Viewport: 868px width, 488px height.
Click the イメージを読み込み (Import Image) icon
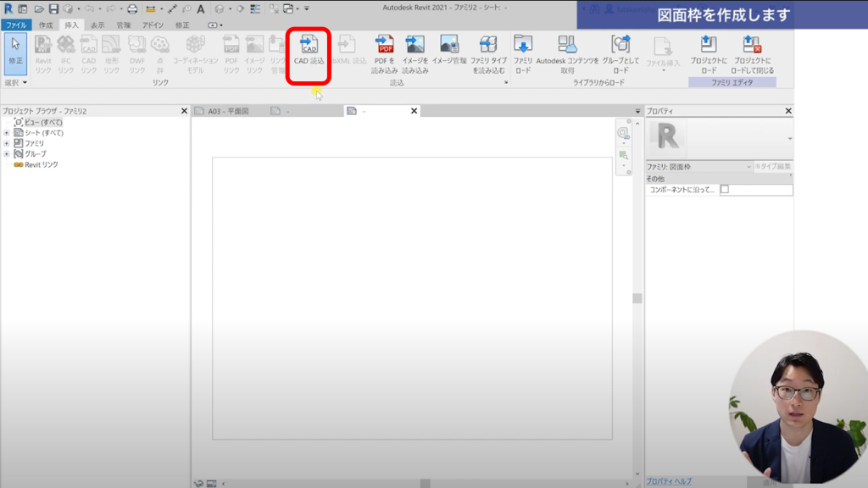(x=415, y=46)
